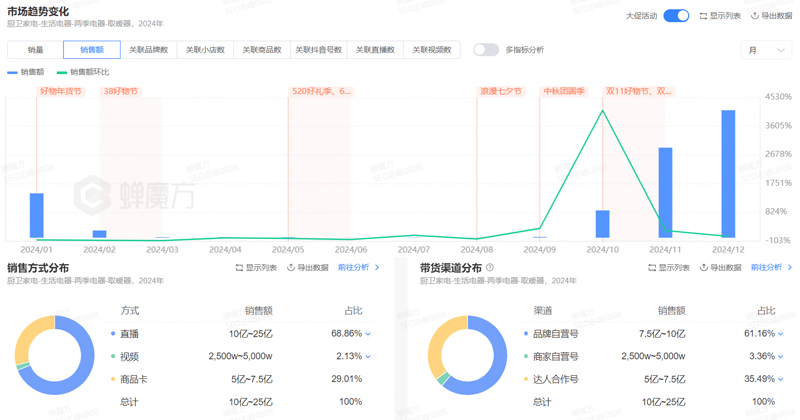Image resolution: width=800 pixels, height=420 pixels.
Task: Expand the 直播 68.86% row chevron
Action: 368,334
